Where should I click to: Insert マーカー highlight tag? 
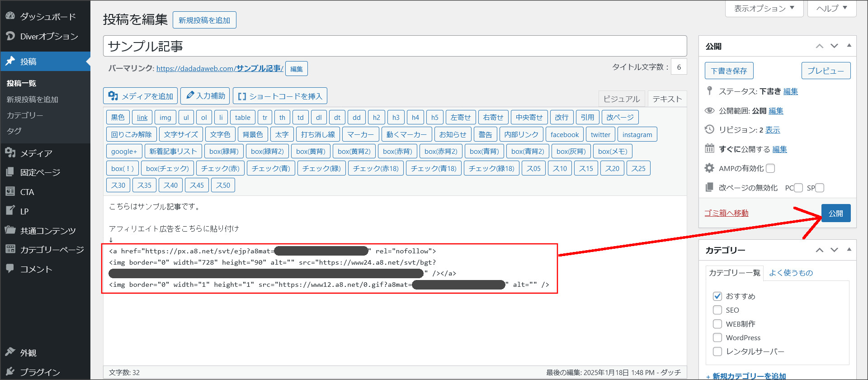click(361, 134)
